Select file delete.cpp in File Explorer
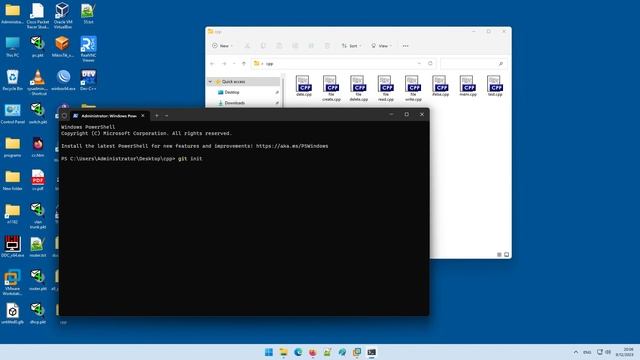 click(x=358, y=88)
